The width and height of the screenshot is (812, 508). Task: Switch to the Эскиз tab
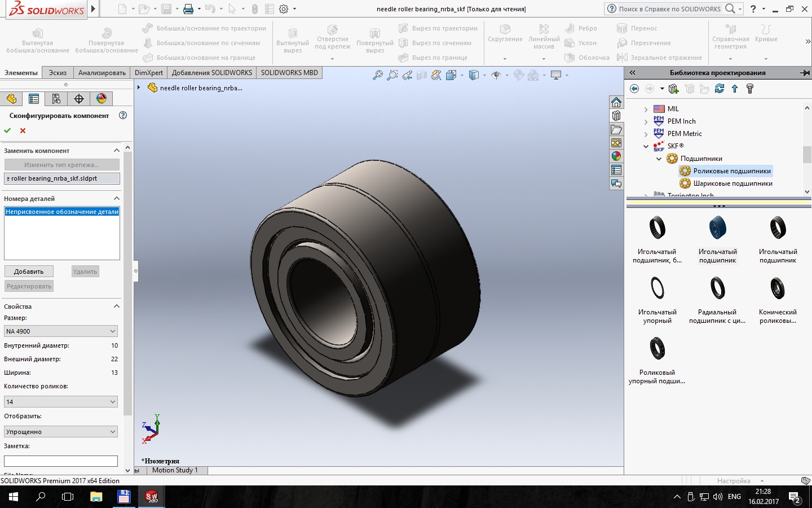tap(58, 73)
